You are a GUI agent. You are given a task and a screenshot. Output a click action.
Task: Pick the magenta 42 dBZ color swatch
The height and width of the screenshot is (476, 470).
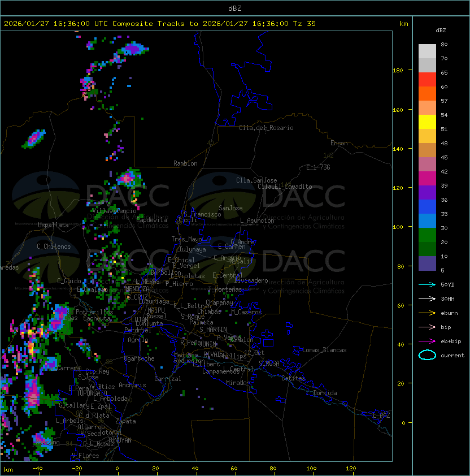tap(427, 179)
